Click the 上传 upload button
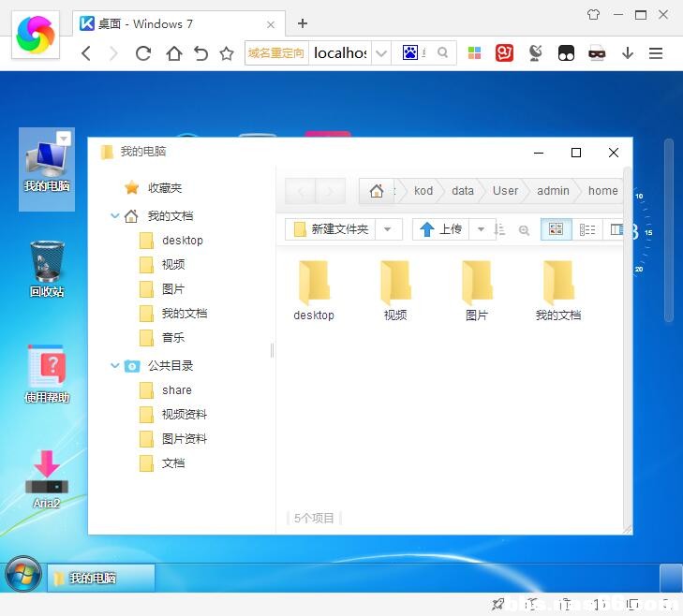The image size is (683, 616). click(x=441, y=229)
